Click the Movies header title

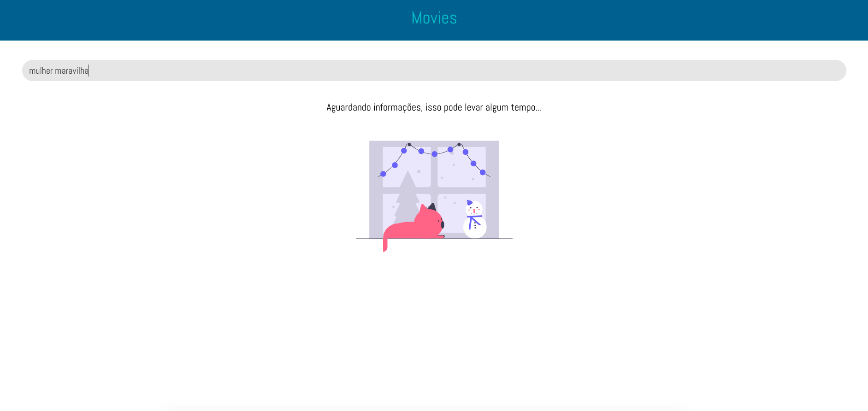pyautogui.click(x=434, y=18)
